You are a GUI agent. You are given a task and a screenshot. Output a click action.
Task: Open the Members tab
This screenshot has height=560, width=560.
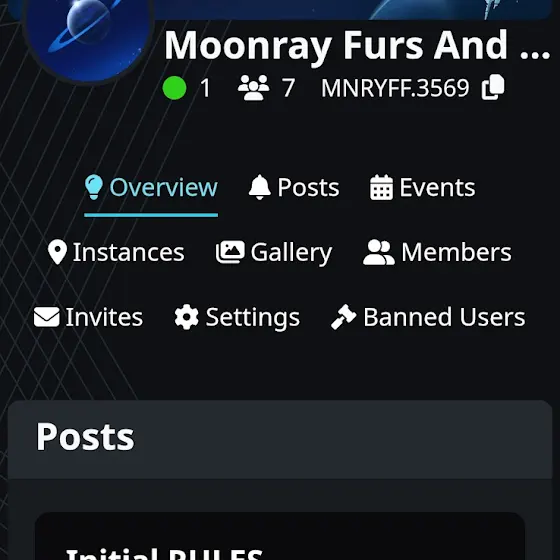pos(437,252)
